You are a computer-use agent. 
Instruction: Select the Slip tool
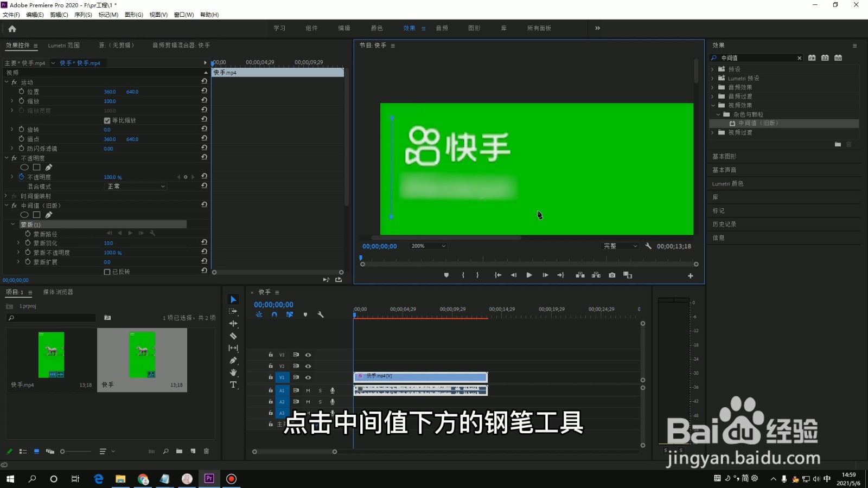point(233,348)
